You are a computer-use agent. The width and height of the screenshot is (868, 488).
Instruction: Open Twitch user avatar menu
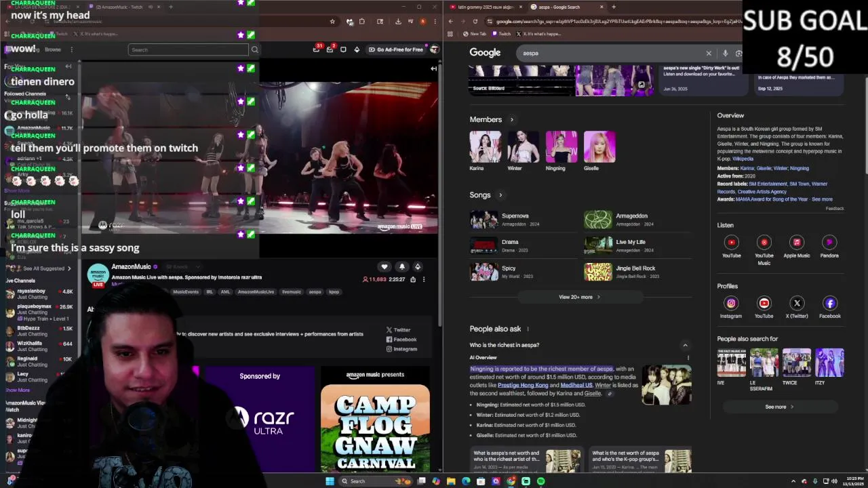[435, 49]
